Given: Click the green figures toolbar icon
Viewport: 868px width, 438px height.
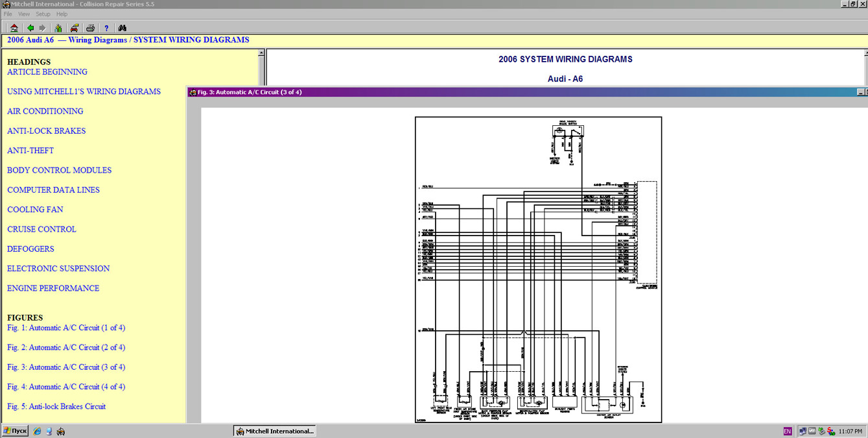Looking at the screenshot, I should (x=58, y=28).
